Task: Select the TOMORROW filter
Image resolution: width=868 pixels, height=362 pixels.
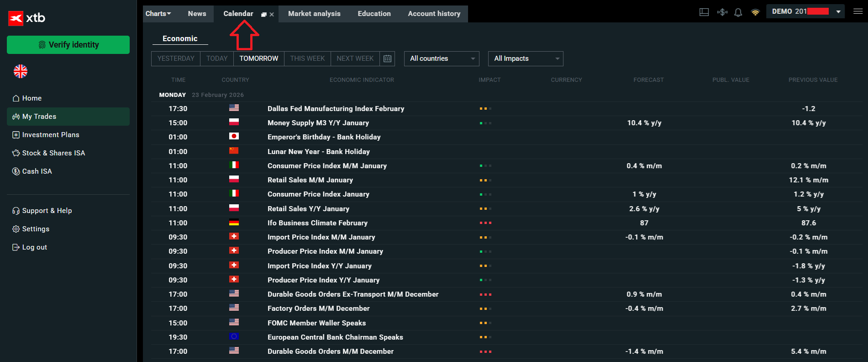Action: pos(259,59)
